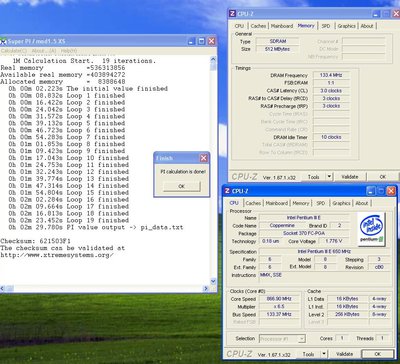Open SPD tab in lower CPU-Z window
The image size is (400, 364).
coord(320,203)
